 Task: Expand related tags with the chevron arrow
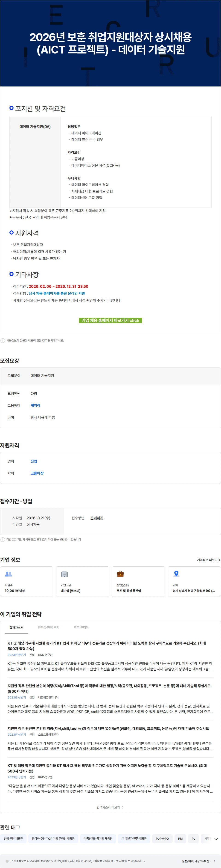click(216, 839)
